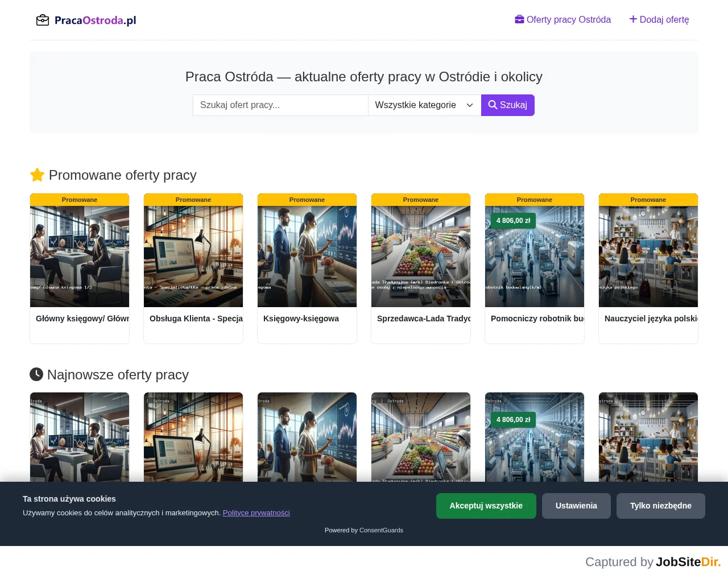The image size is (728, 579).
Task: Click the Księgowy-księgowa job title
Action: tap(301, 319)
